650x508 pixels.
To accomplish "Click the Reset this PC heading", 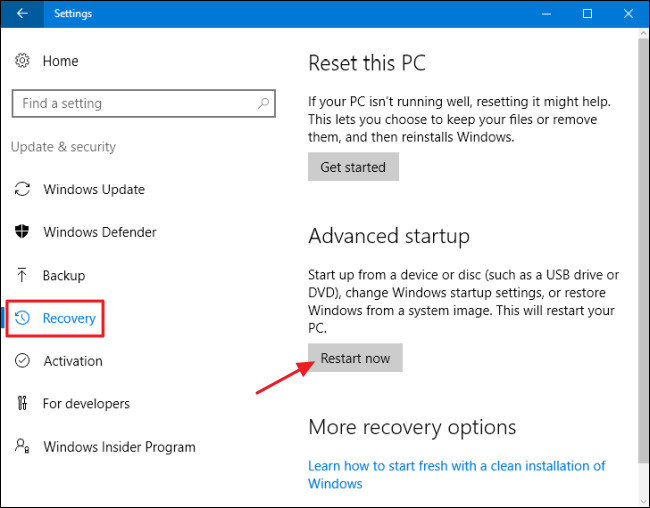I will [x=367, y=63].
